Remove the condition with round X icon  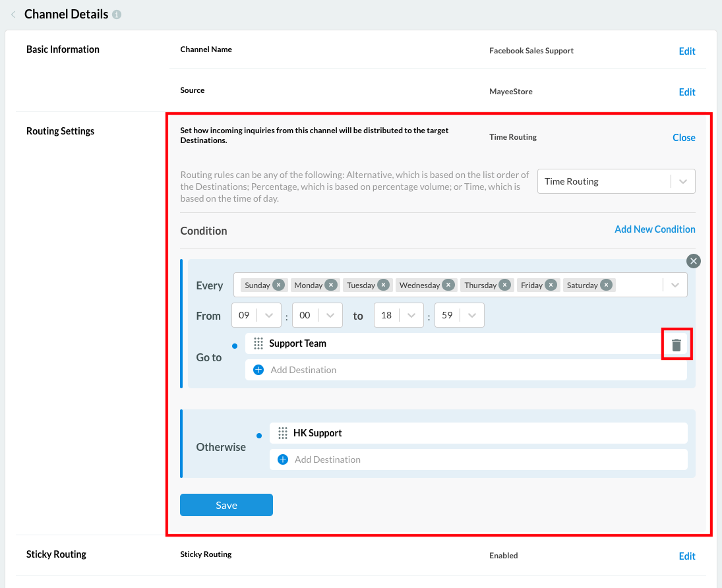pyautogui.click(x=694, y=261)
